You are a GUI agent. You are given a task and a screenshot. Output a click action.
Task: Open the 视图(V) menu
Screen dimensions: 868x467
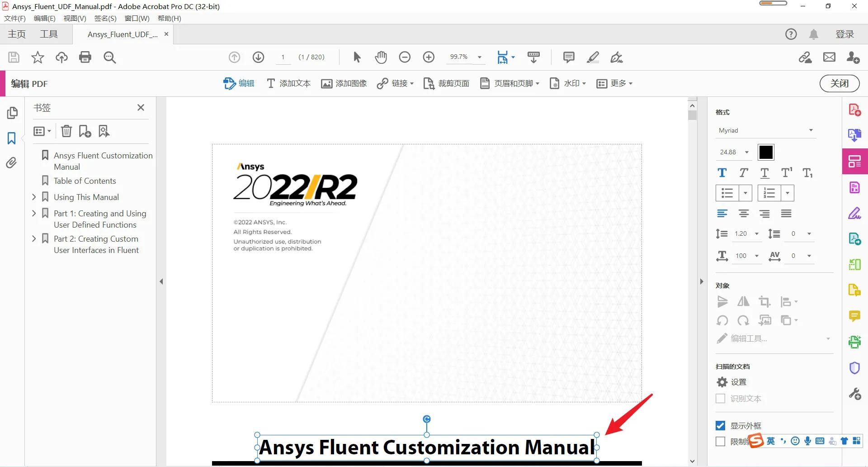(75, 19)
